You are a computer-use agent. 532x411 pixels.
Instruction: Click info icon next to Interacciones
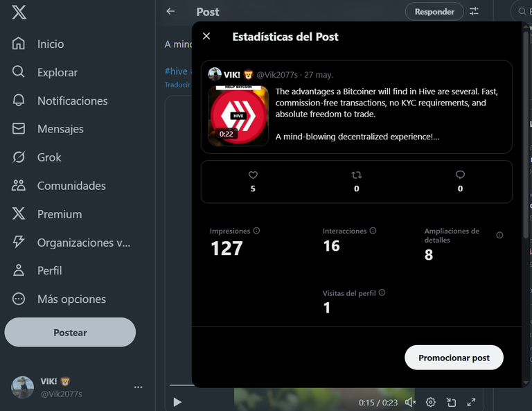(373, 231)
